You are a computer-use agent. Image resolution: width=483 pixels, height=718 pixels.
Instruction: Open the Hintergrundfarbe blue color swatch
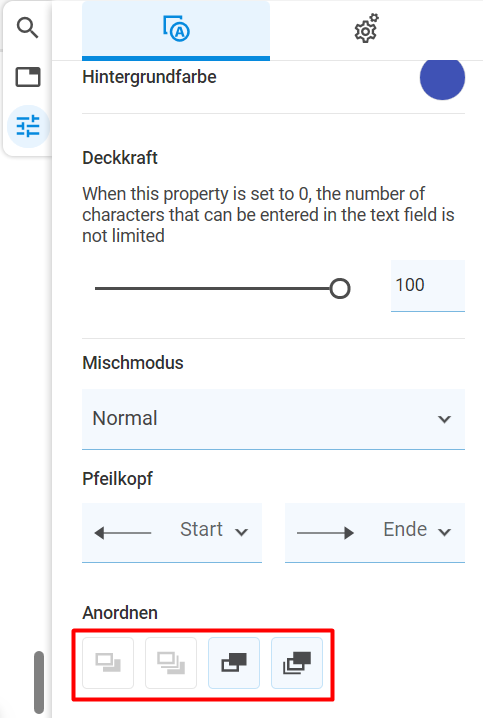(442, 77)
